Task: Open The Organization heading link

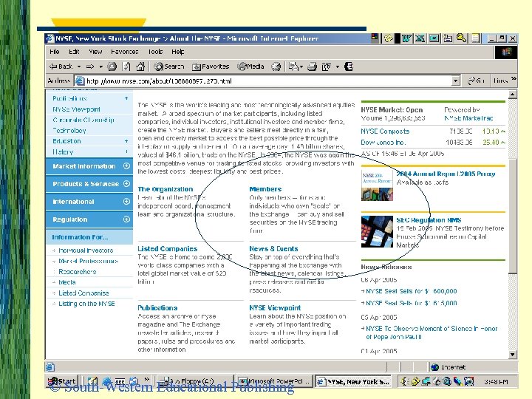Action: point(166,189)
